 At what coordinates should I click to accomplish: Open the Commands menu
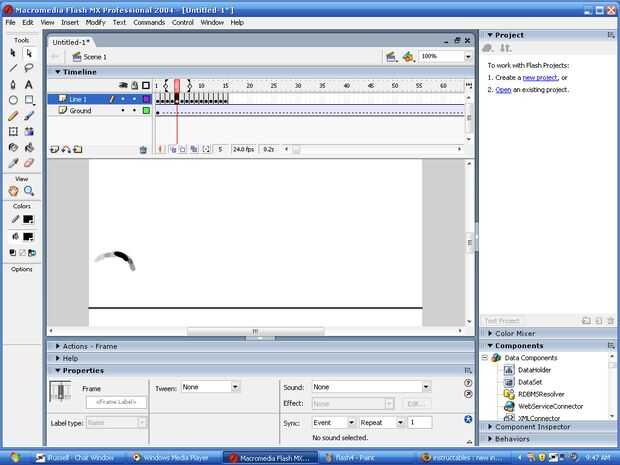[149, 23]
